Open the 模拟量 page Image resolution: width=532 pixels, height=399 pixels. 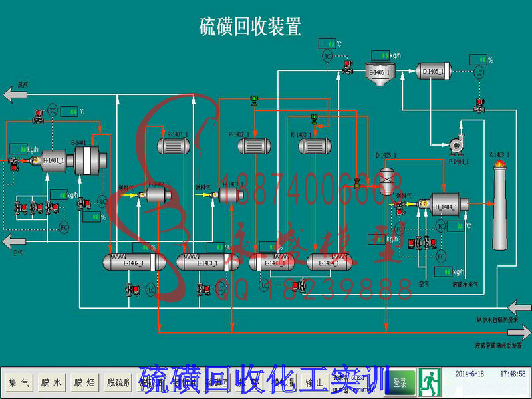(283, 383)
